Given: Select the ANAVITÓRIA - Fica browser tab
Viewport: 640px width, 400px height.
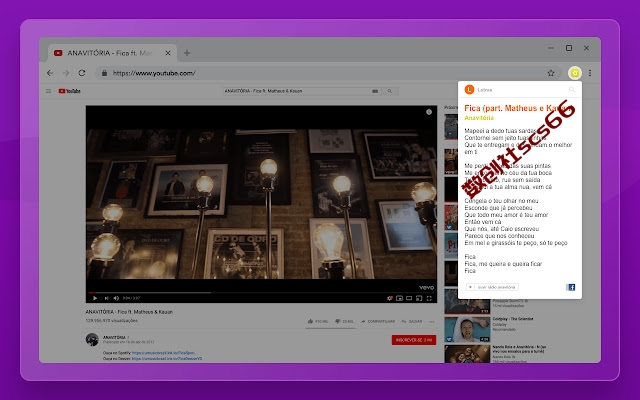Looking at the screenshot, I should (113, 53).
